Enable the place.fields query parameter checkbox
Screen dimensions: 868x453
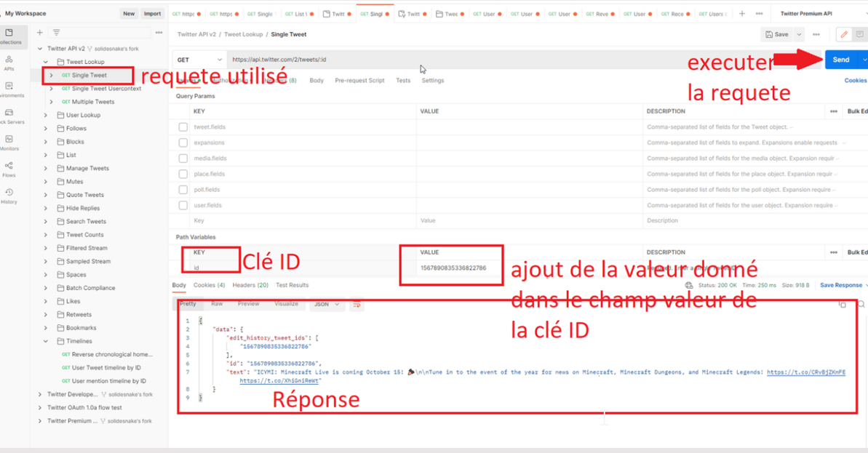183,175
